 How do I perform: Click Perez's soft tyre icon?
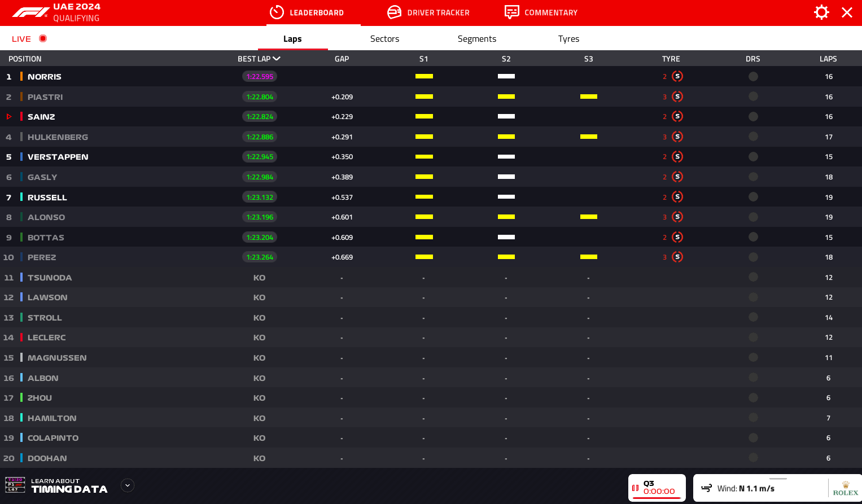pos(677,257)
